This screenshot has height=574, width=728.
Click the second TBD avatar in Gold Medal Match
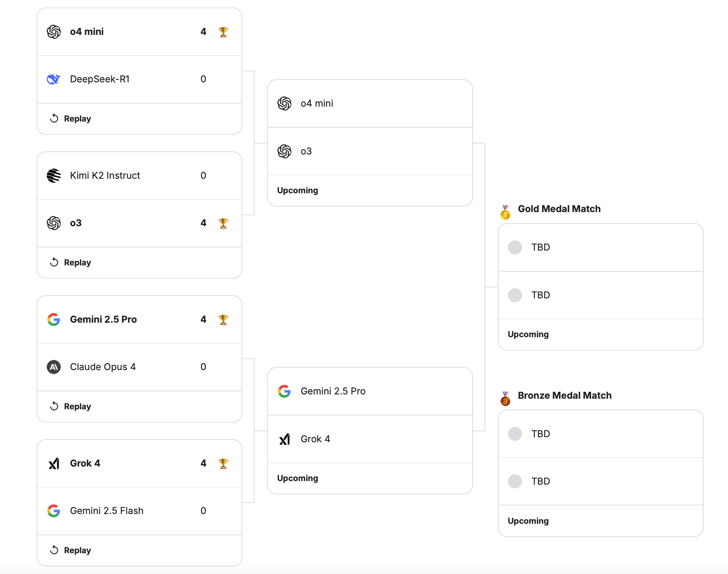point(515,295)
